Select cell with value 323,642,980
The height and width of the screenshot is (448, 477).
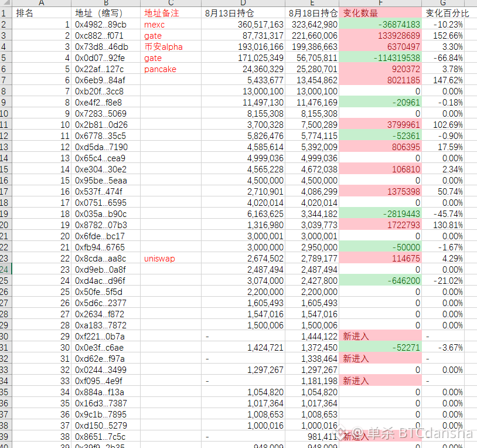pyautogui.click(x=312, y=25)
